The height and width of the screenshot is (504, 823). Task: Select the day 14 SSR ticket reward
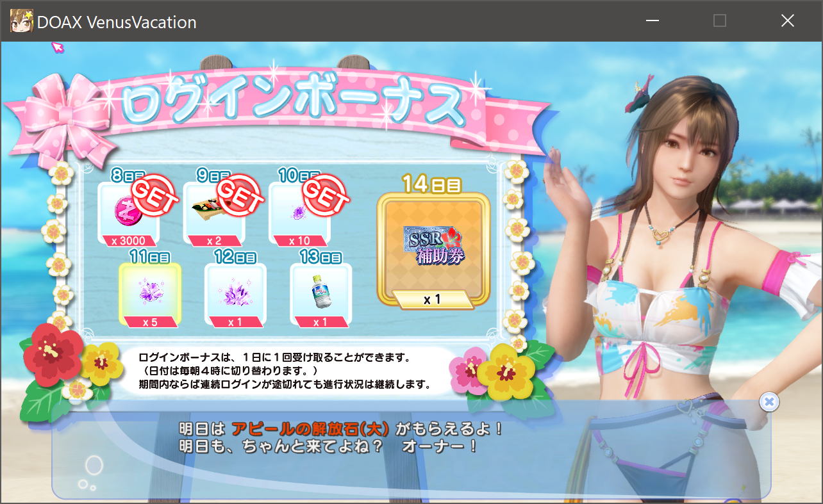(x=433, y=250)
